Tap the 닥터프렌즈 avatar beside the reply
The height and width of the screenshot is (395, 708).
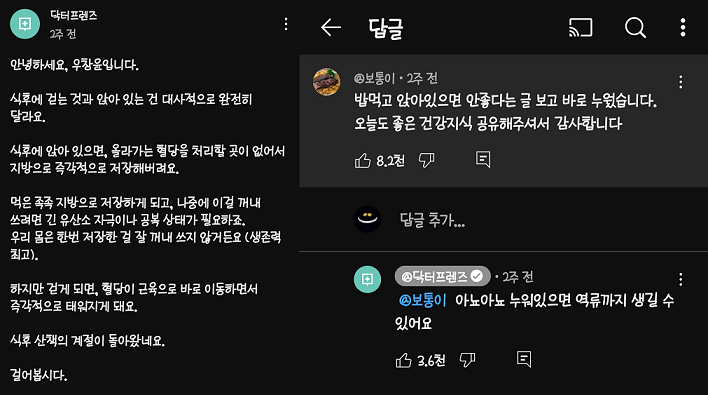[368, 279]
